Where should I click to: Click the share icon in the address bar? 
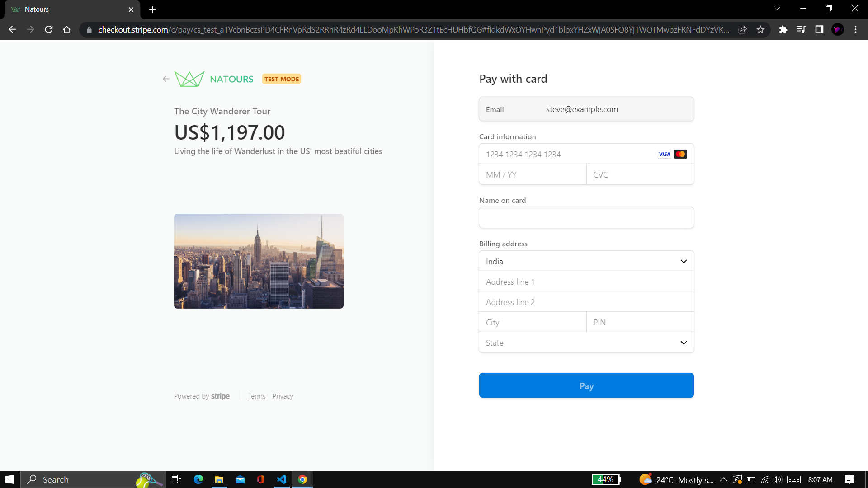pos(743,29)
